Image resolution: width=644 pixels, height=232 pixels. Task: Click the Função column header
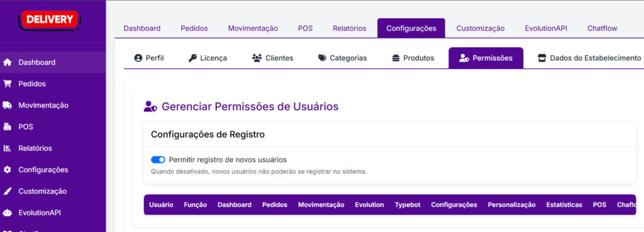(196, 204)
